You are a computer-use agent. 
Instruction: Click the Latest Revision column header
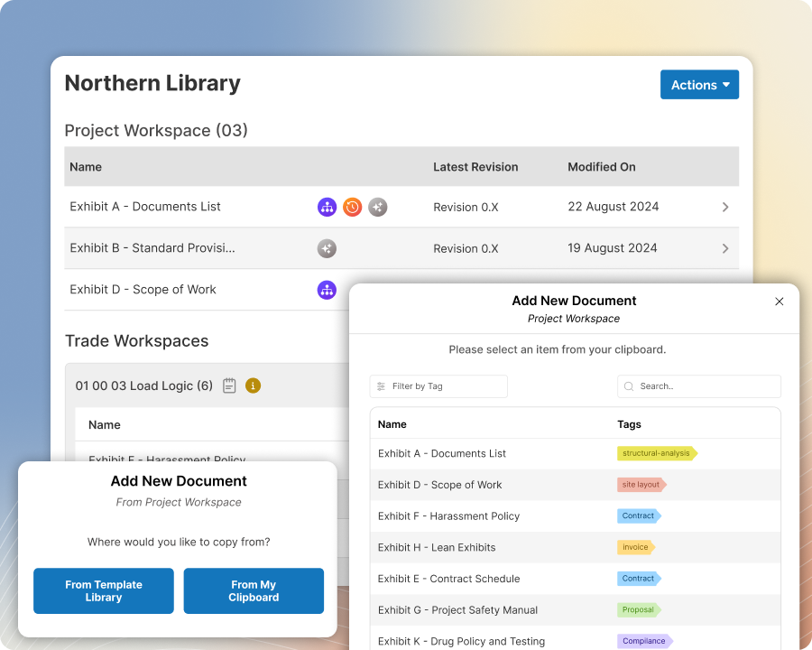tap(475, 167)
